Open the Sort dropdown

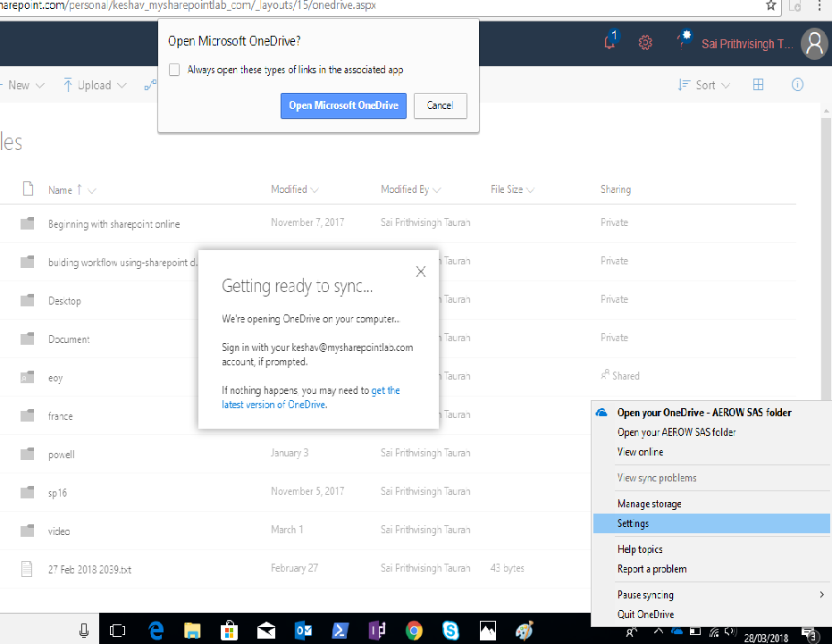[x=704, y=85]
